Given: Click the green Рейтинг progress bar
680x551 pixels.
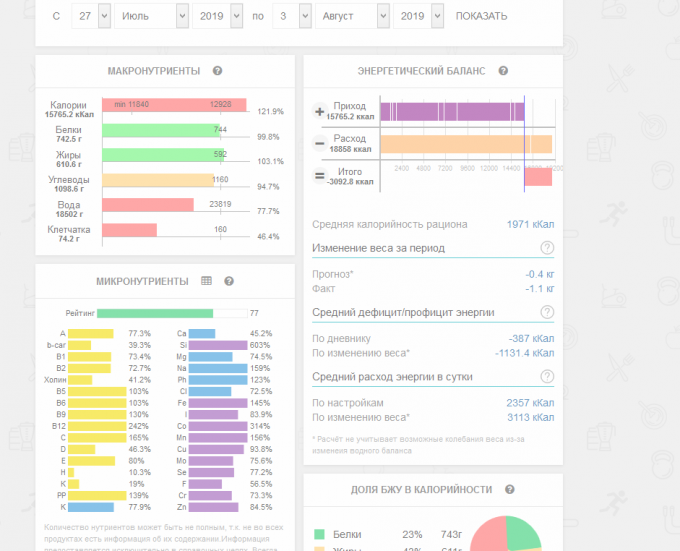Looking at the screenshot, I should (x=155, y=313).
